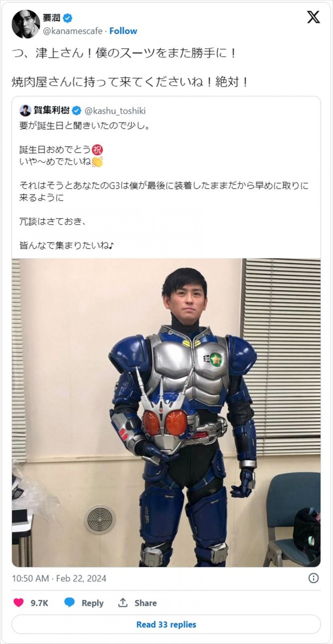333x644 pixels.
Task: Open the small 賀集利樹 avatar
Action: click(x=25, y=111)
